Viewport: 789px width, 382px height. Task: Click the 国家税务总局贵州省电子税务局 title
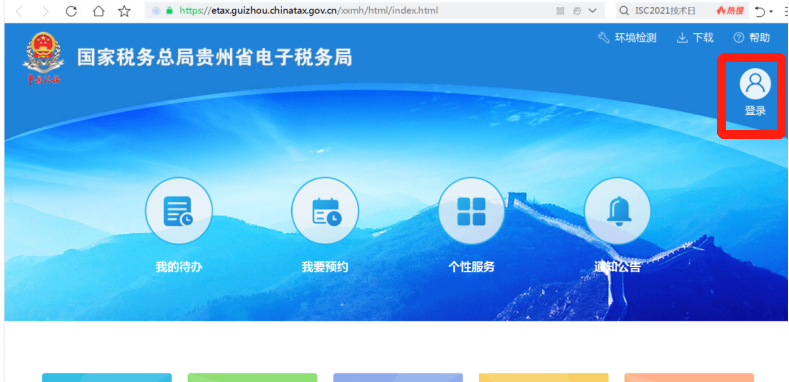tap(215, 57)
